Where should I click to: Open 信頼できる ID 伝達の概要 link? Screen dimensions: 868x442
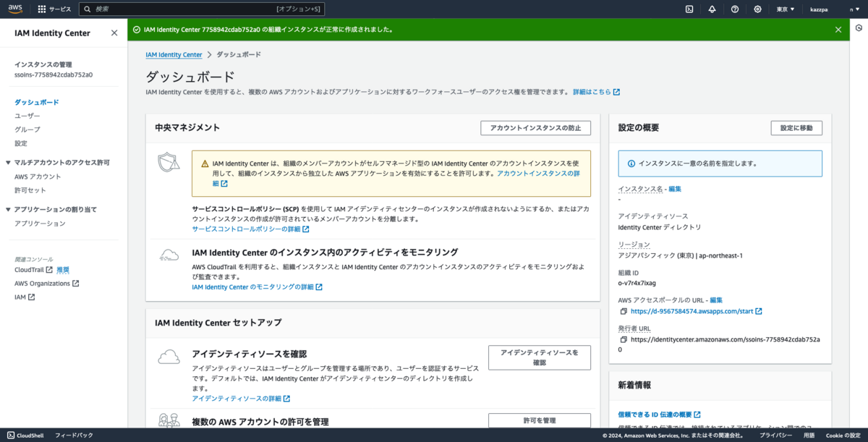pyautogui.click(x=659, y=415)
